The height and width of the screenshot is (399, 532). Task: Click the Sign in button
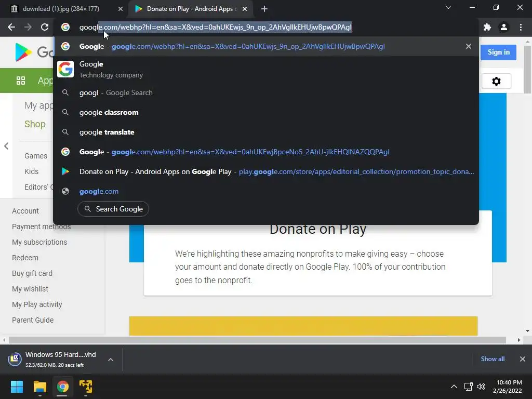pyautogui.click(x=498, y=52)
